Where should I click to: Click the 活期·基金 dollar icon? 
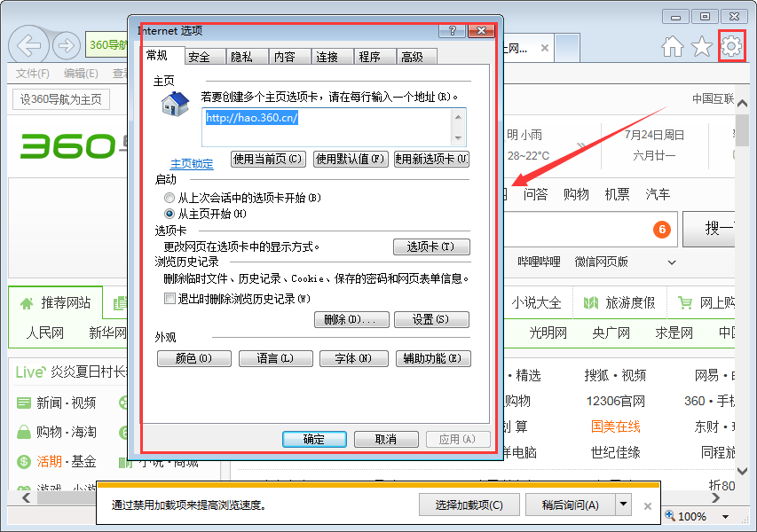pos(24,462)
